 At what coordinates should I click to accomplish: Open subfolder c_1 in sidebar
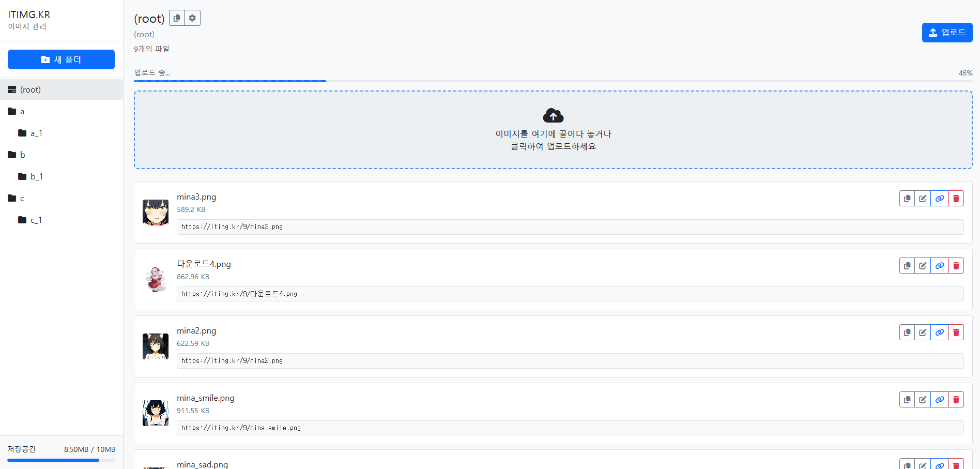36,220
